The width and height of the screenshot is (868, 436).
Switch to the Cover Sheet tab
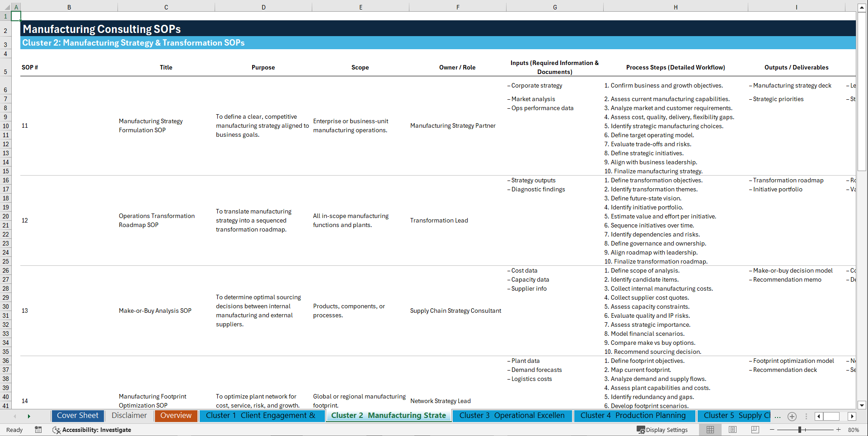[77, 416]
